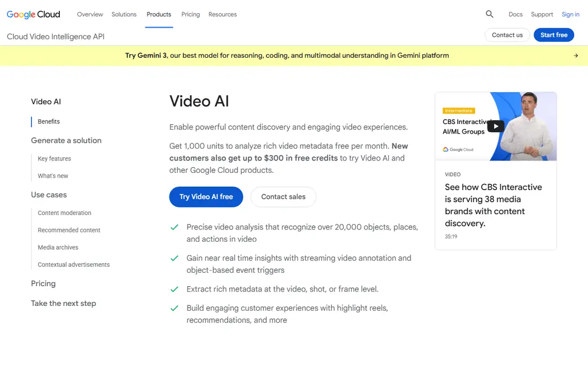588x368 pixels.
Task: Open the Resources nav item
Action: (x=223, y=14)
